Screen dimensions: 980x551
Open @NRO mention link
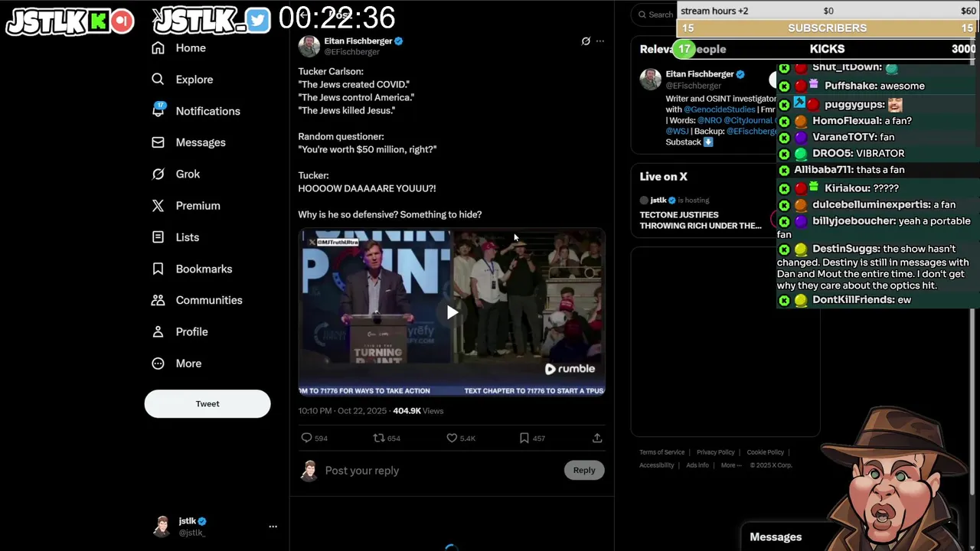(708, 121)
